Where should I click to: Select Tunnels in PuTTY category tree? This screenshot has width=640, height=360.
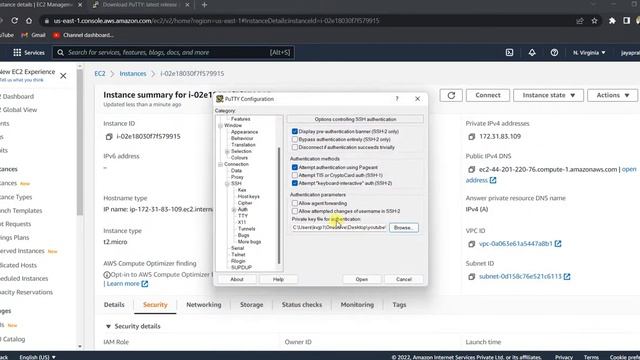click(247, 229)
